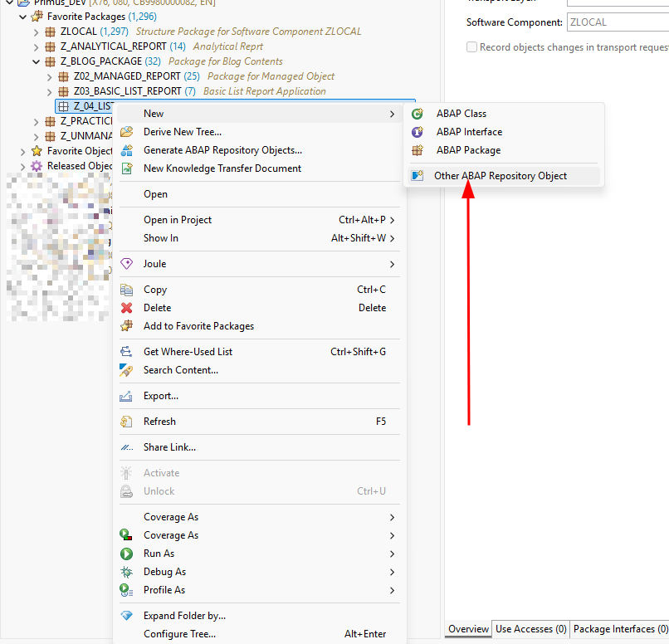This screenshot has width=669, height=644.
Task: Click the Favorite Objects star icon
Action: pos(37,151)
